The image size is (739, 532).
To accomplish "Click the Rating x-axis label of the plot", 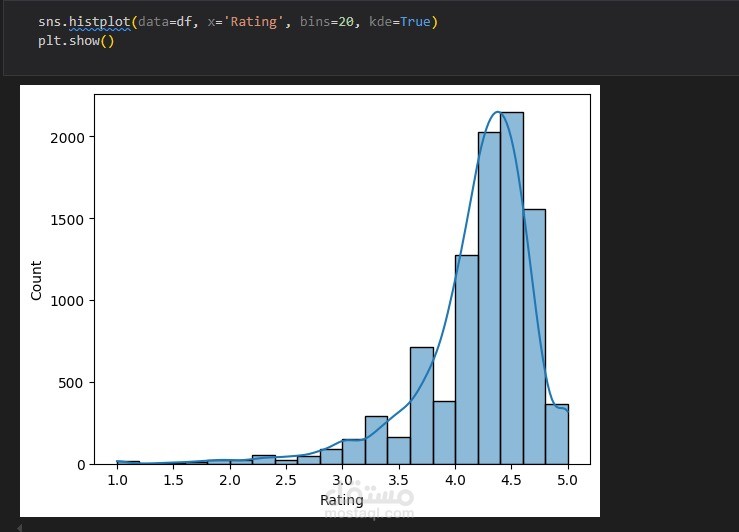I will pyautogui.click(x=342, y=500).
